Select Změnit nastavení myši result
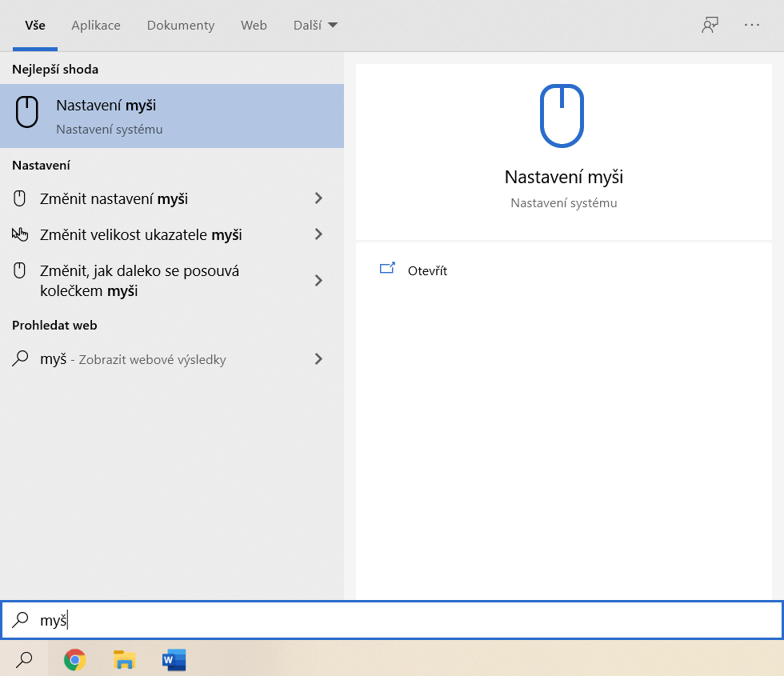 (x=172, y=198)
